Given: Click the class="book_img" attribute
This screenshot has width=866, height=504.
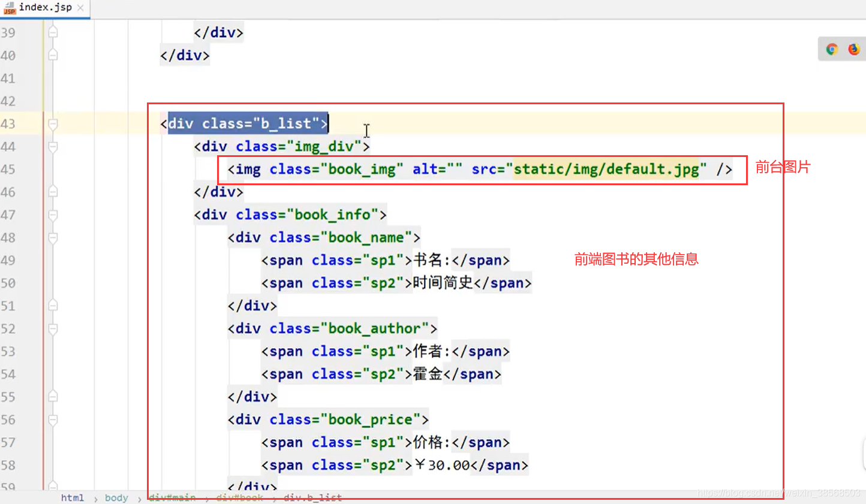Looking at the screenshot, I should coord(336,169).
